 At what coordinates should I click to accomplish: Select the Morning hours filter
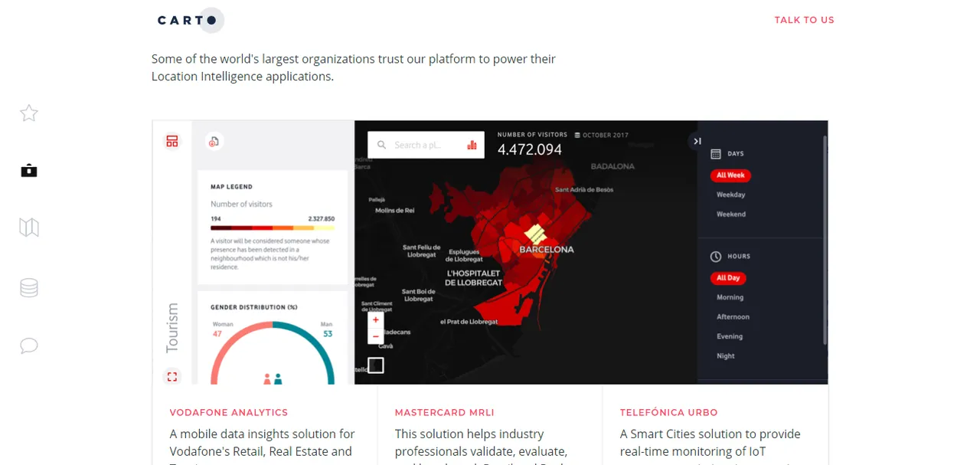(x=730, y=297)
